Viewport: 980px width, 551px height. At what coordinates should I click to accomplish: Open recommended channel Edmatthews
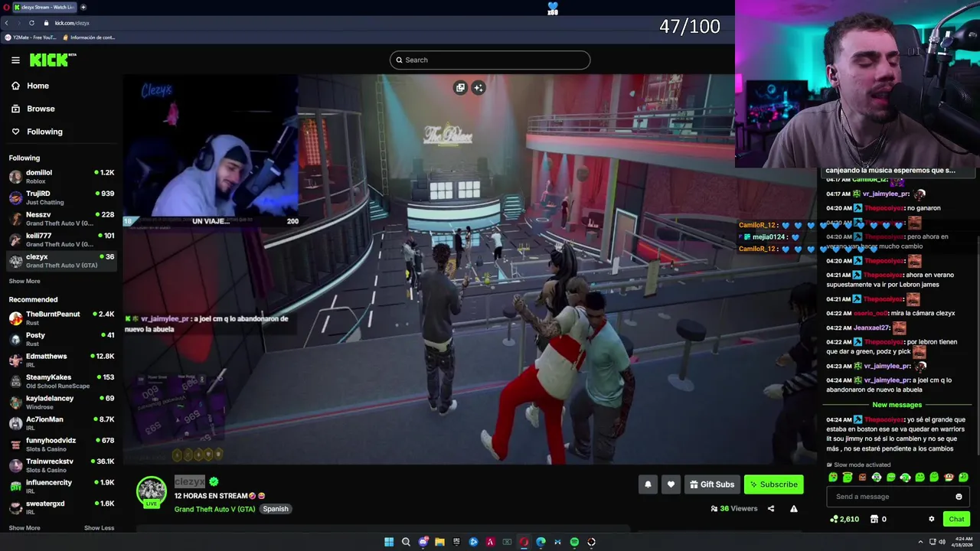61,360
